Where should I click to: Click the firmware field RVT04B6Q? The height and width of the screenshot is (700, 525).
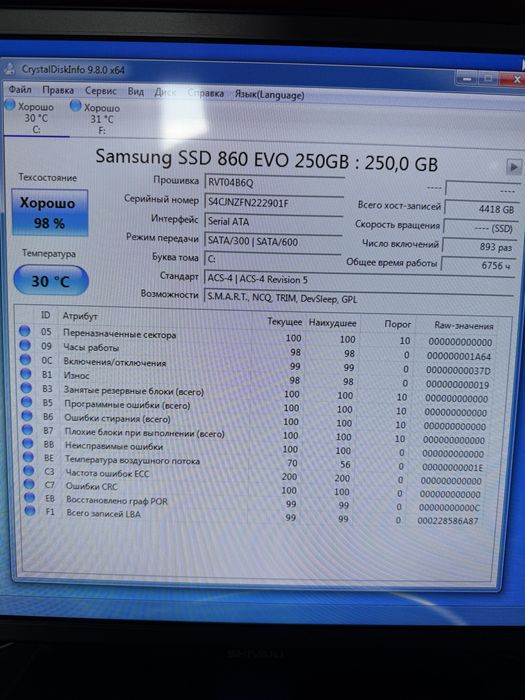(274, 183)
